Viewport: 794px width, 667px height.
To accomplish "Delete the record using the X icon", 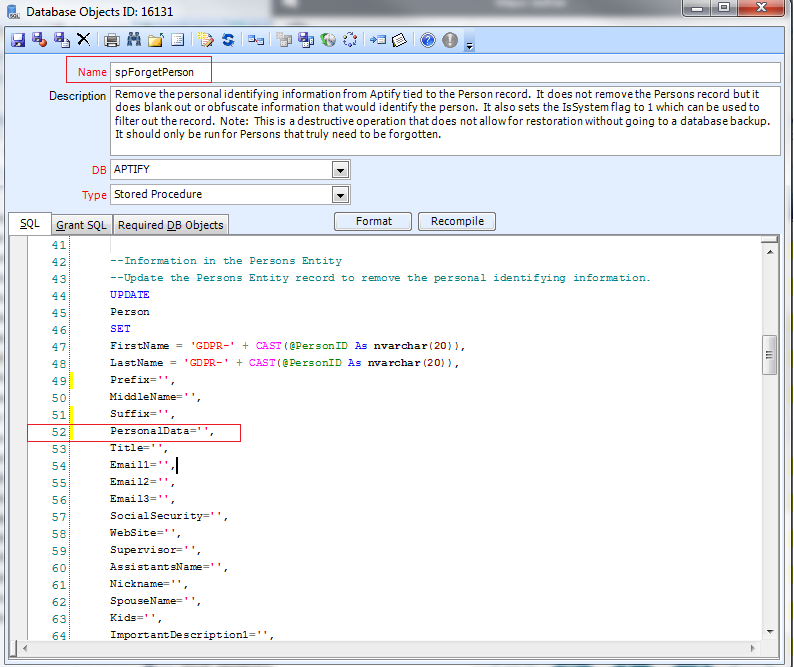I will pyautogui.click(x=84, y=40).
